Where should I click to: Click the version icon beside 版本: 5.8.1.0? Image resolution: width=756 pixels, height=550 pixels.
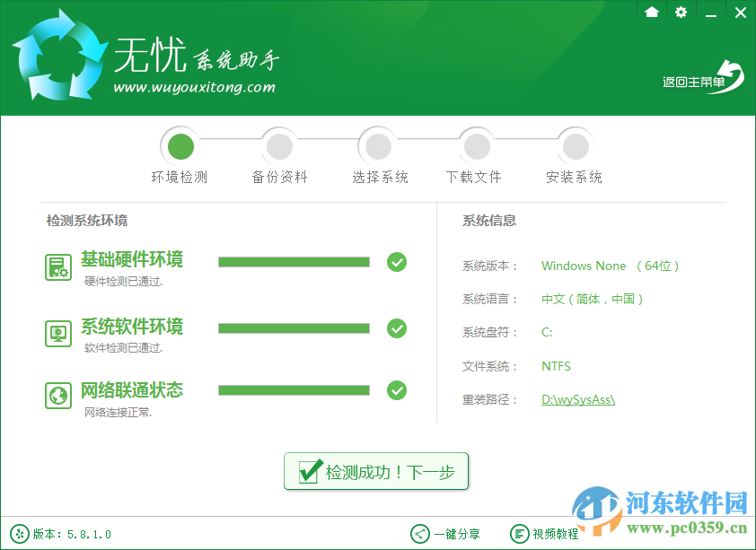(x=20, y=533)
